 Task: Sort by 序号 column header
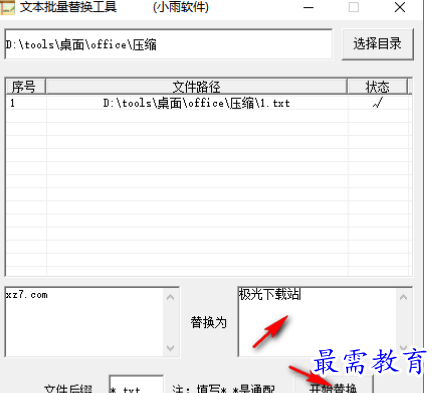click(x=26, y=87)
